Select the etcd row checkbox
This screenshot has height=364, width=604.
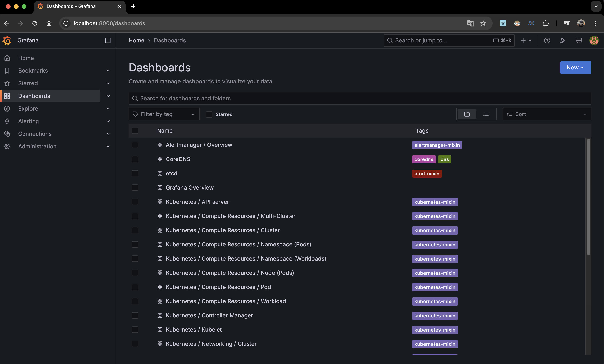(x=135, y=173)
